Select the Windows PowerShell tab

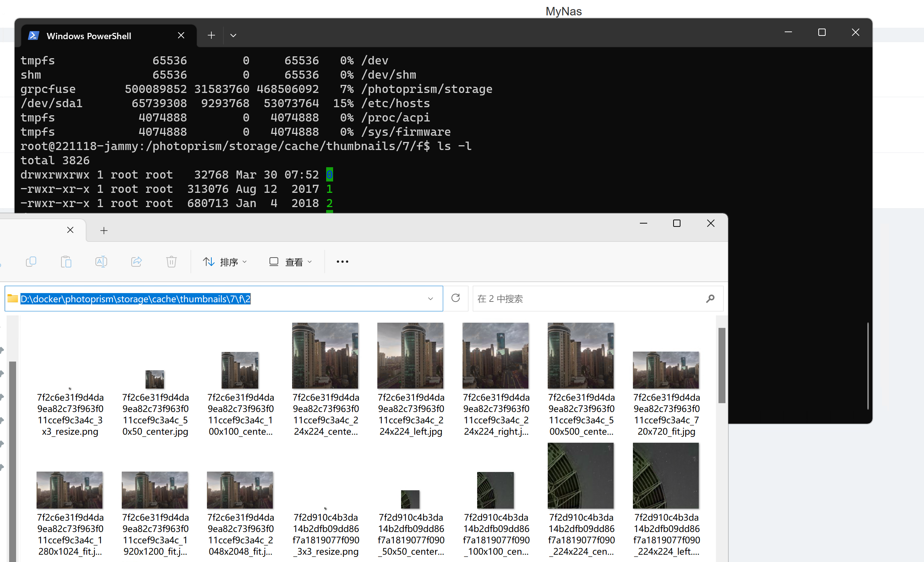tap(88, 35)
